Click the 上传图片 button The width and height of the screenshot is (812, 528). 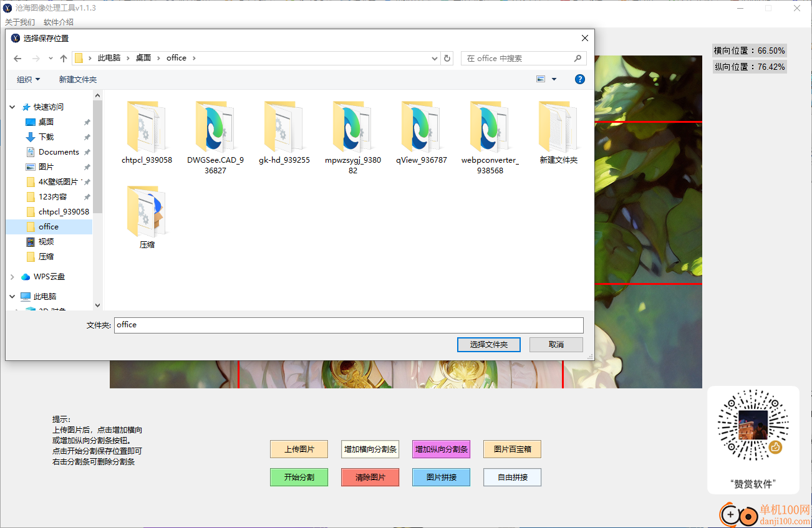(299, 449)
